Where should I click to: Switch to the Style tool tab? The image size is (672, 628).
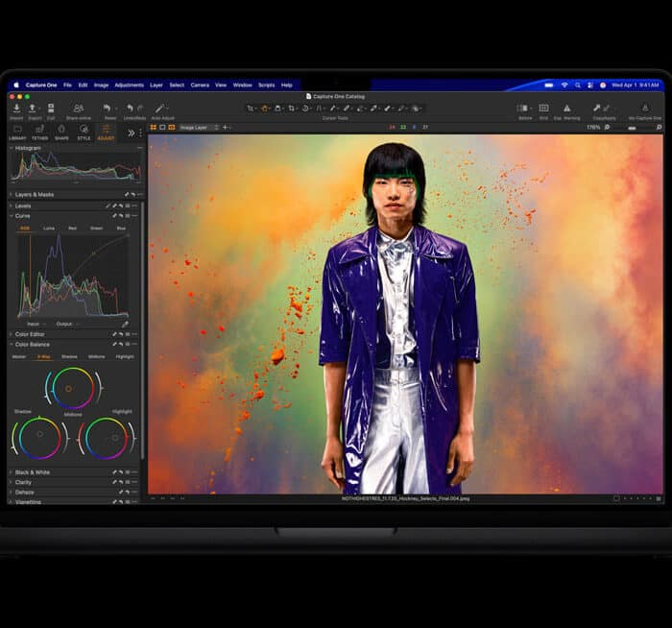click(x=84, y=133)
